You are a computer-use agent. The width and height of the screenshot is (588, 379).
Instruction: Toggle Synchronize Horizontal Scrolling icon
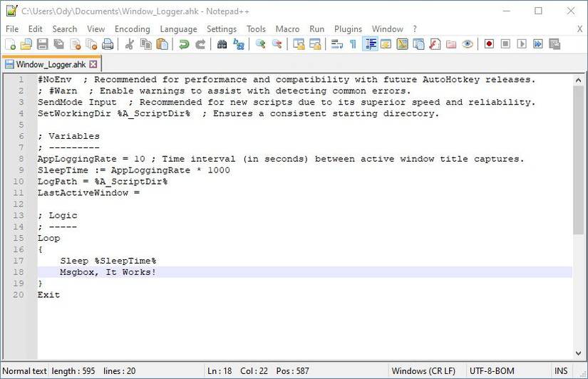click(315, 44)
